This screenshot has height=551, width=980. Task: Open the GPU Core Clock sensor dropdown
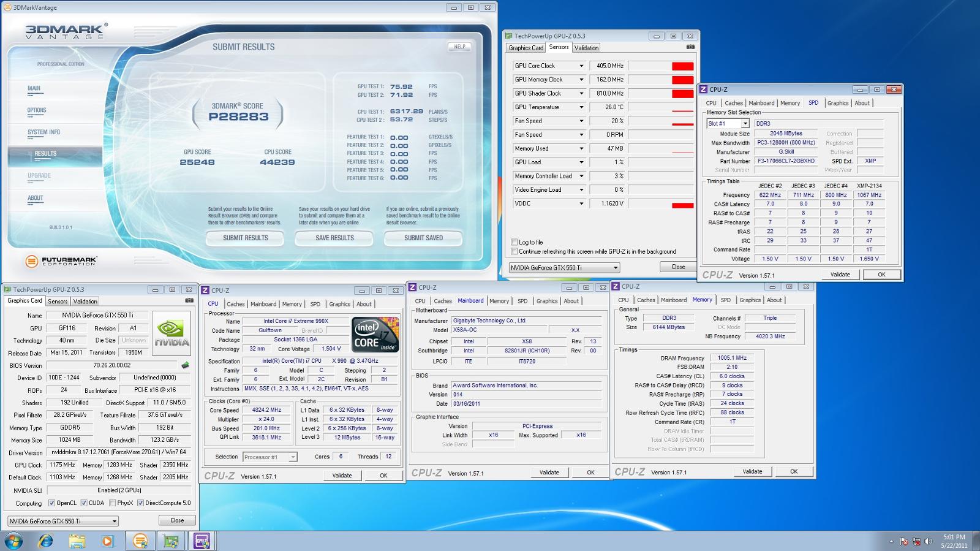coord(581,66)
